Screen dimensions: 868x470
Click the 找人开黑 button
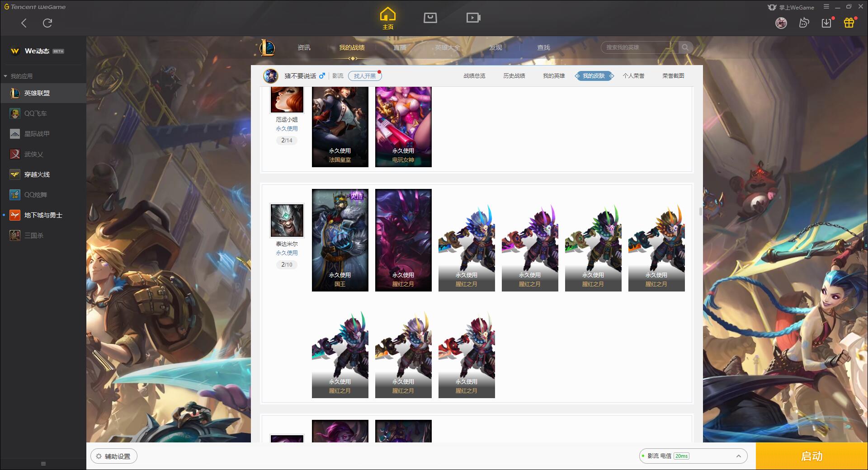[365, 76]
